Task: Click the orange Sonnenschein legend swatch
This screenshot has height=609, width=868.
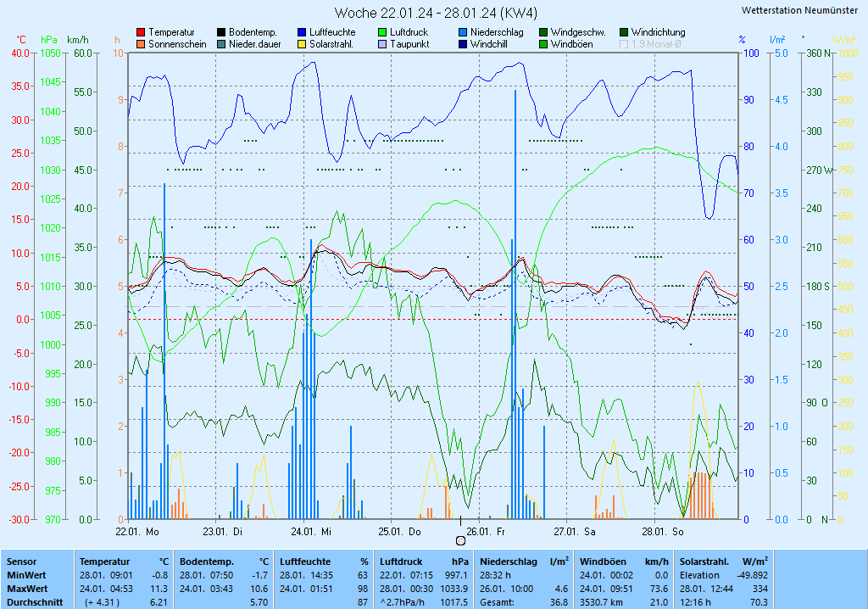Action: (x=141, y=44)
